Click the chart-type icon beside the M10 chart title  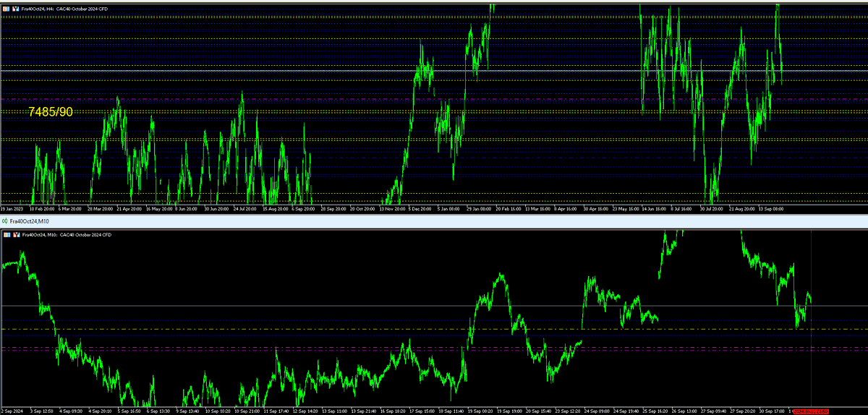pyautogui.click(x=16, y=235)
